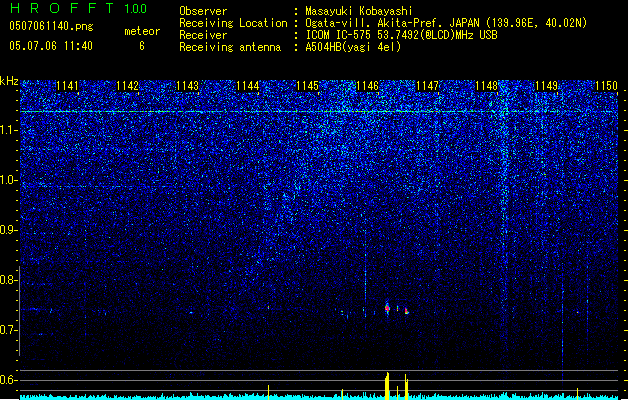
Task: Click the 0.8 frequency axis label
Action: click(8, 280)
